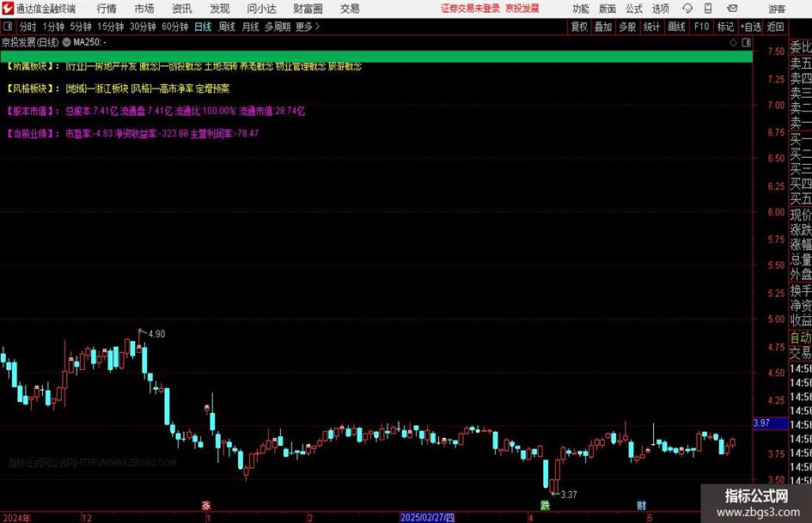This screenshot has height=523, width=812.
Task: Open the 发现 menu
Action: pyautogui.click(x=220, y=9)
